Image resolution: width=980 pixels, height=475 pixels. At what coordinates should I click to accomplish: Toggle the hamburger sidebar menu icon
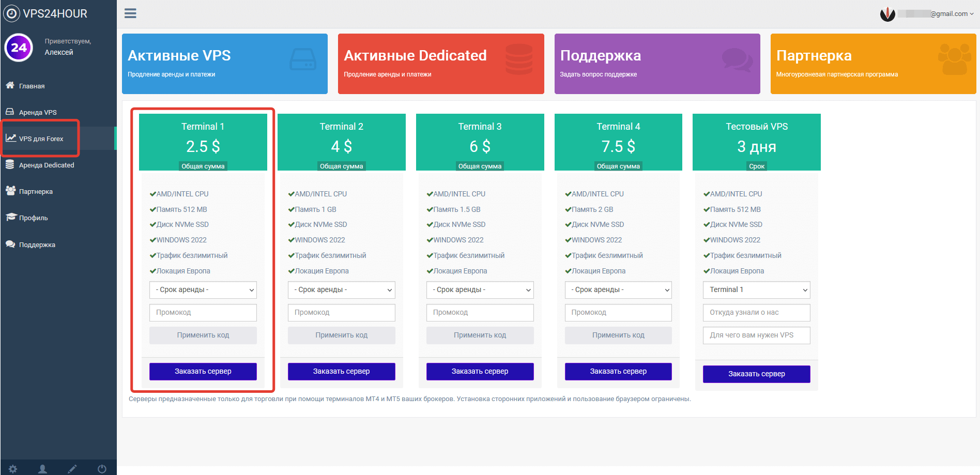point(130,13)
